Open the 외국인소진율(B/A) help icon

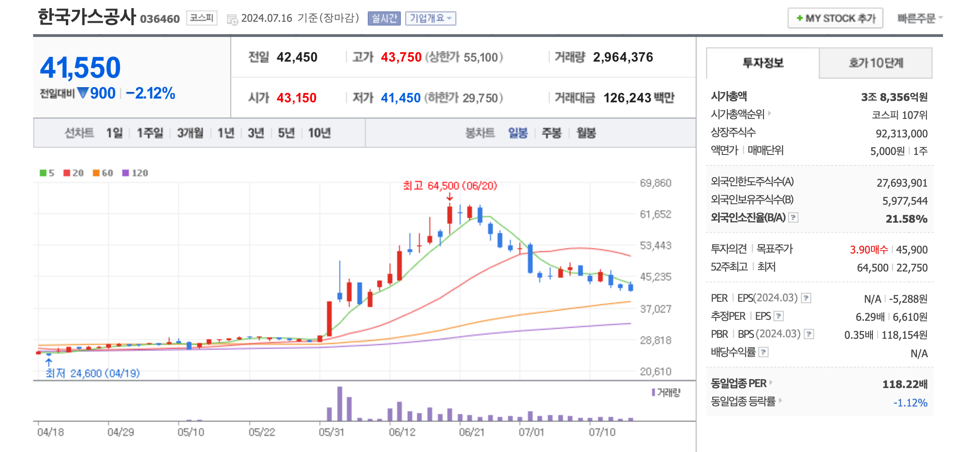(x=792, y=218)
